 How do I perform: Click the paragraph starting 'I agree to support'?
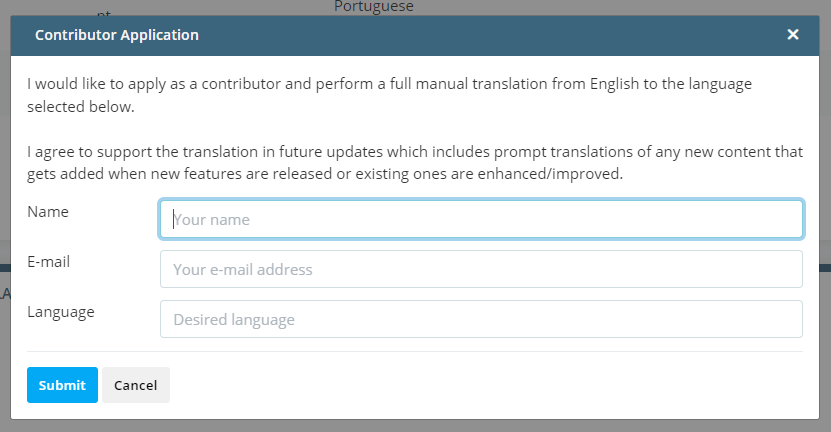(415, 163)
